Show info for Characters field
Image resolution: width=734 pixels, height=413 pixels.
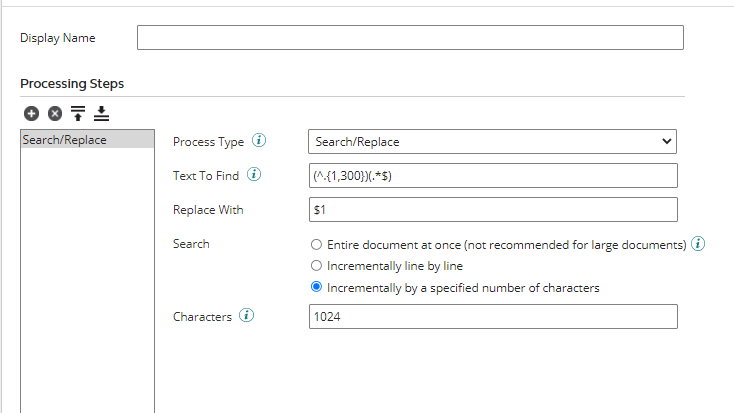click(x=246, y=316)
